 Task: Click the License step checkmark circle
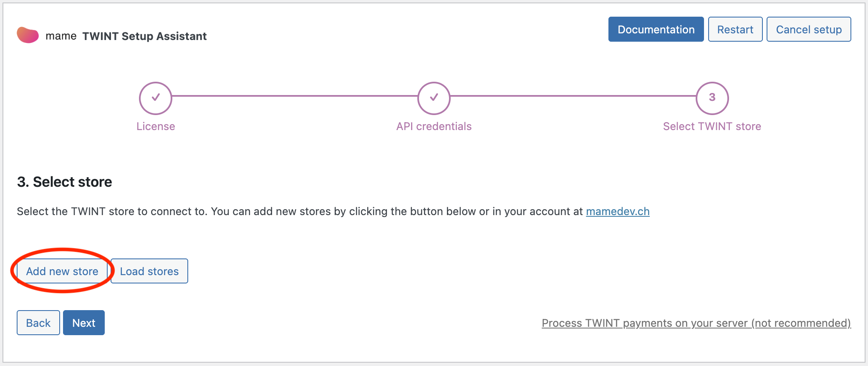[156, 98]
